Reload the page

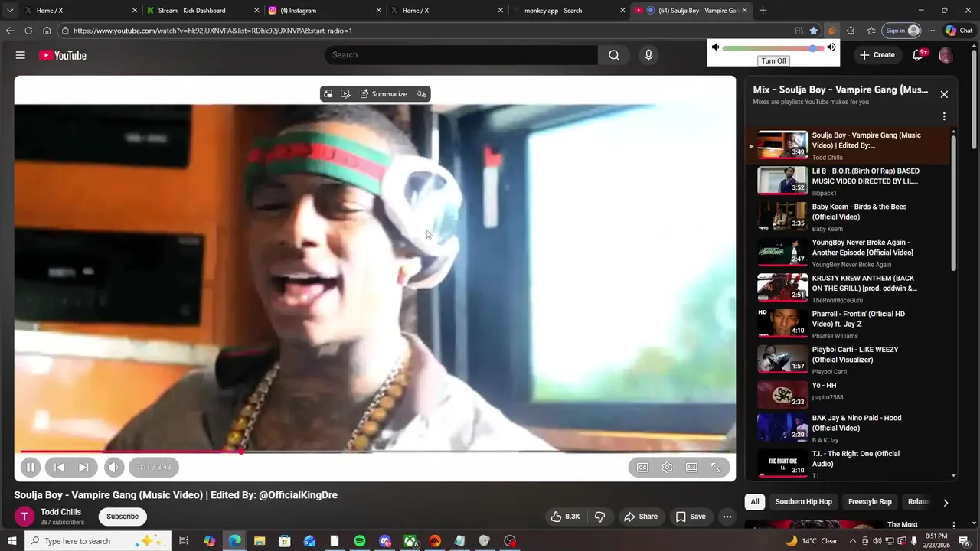tap(28, 31)
